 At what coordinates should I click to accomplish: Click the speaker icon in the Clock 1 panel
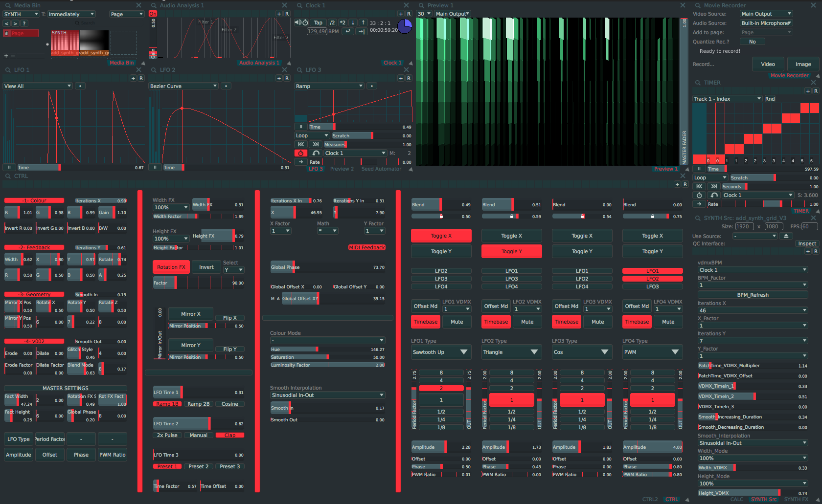point(297,22)
